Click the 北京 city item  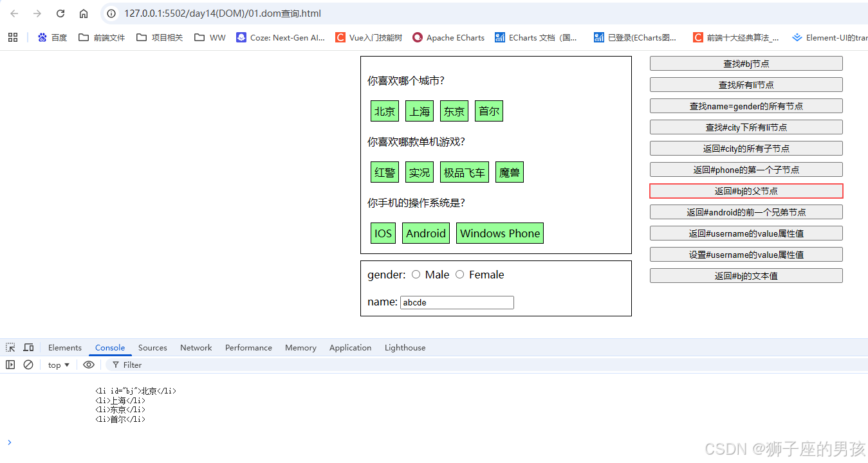385,111
